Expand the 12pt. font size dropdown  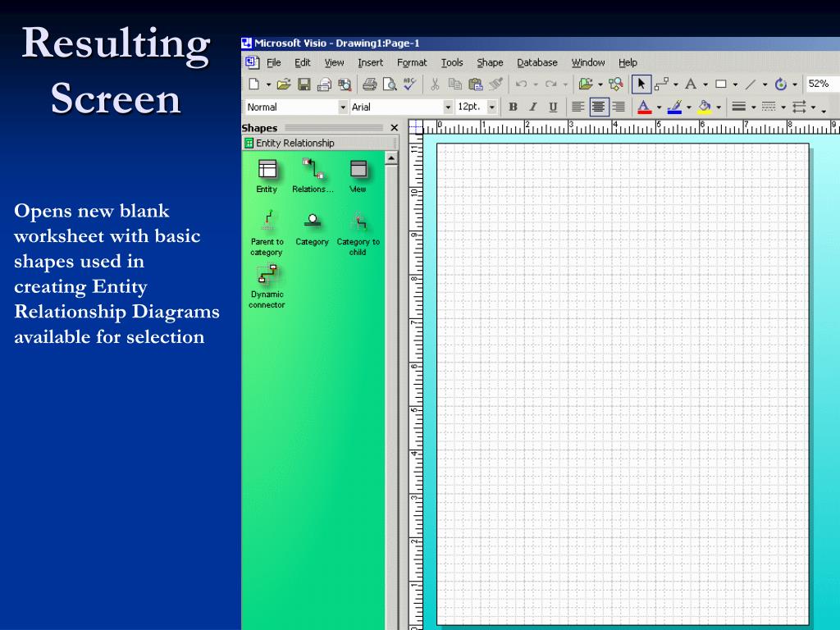coord(492,107)
